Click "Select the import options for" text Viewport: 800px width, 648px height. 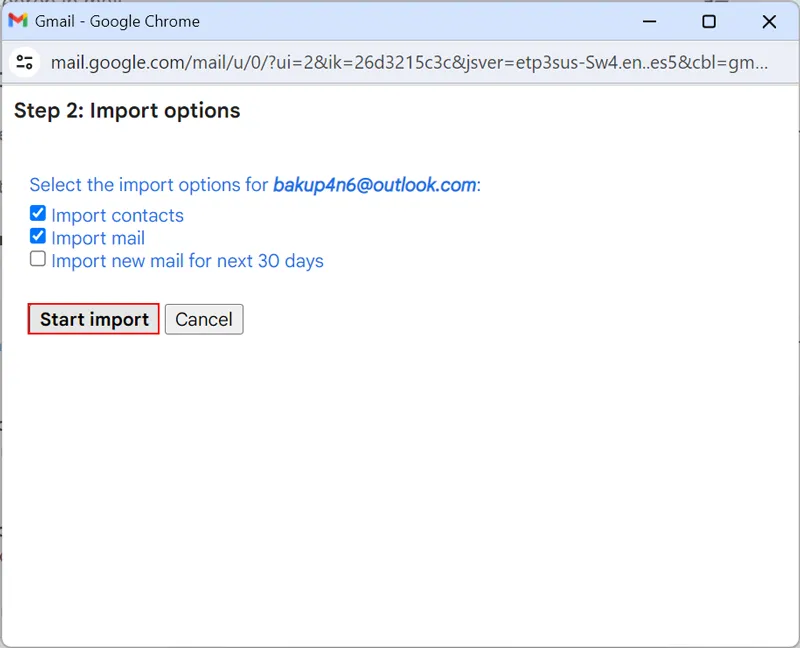pos(150,185)
